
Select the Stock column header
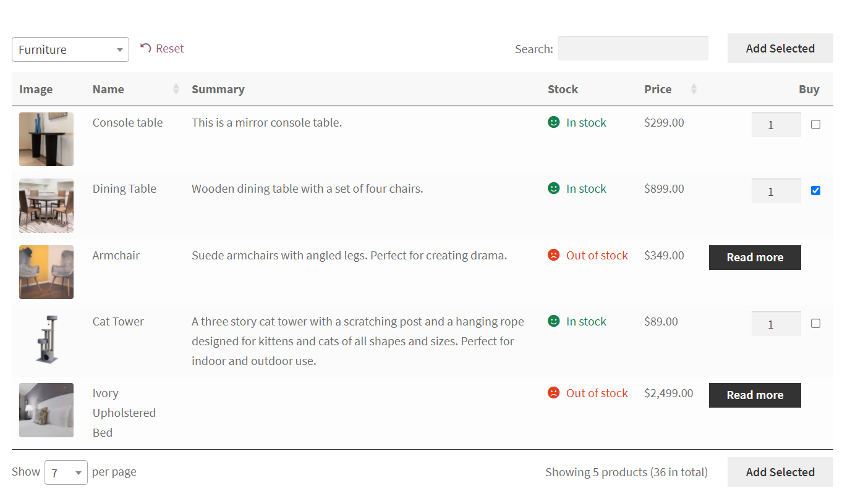563,89
